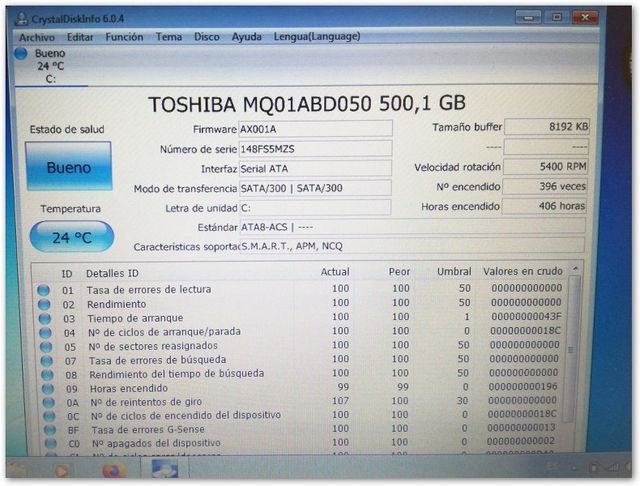Click the serial number field 148FS5MZS

point(315,149)
